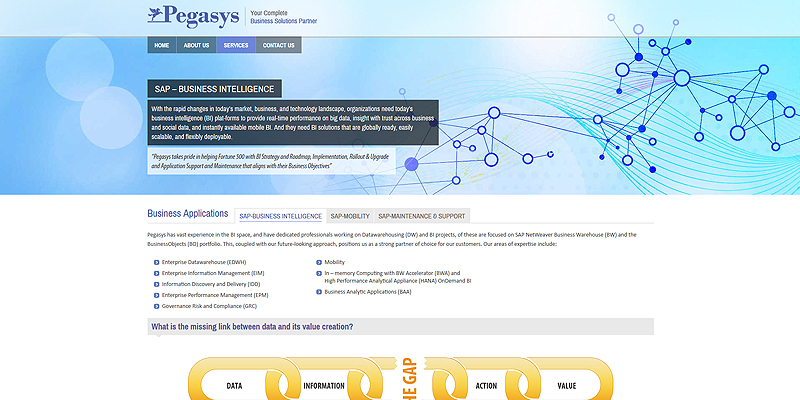
Task: Click the arrow bullet beside Information Discovery and Delivery
Action: coord(157,284)
